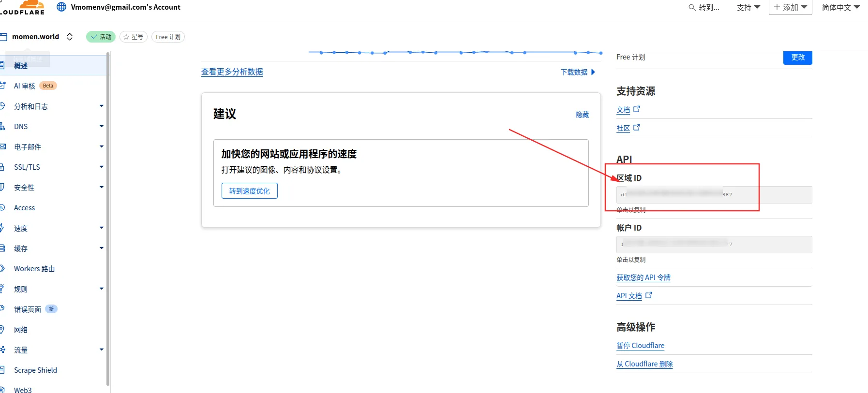Click the Access sidebar icon
Viewport: 868px width, 393px height.
pyautogui.click(x=2, y=207)
